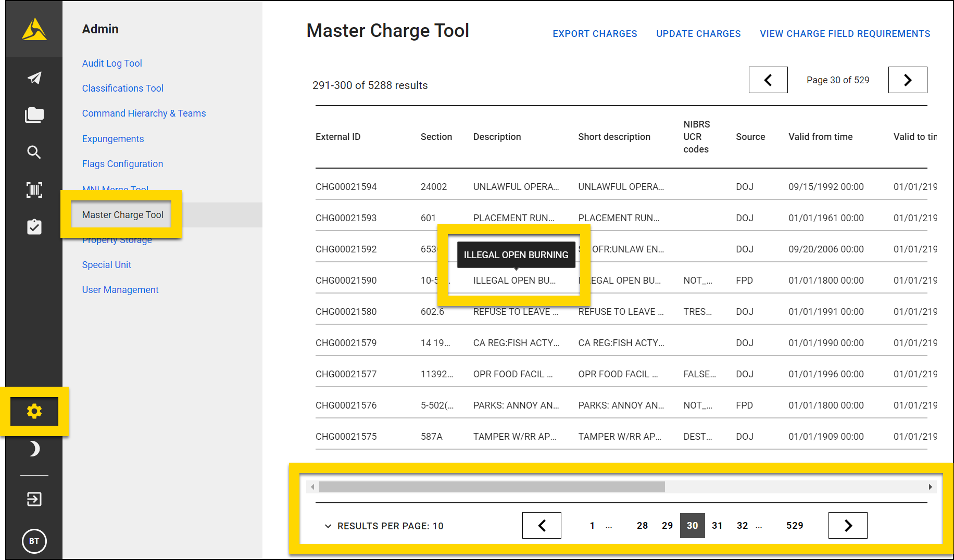Open the paper plane dispatch icon

click(x=34, y=78)
